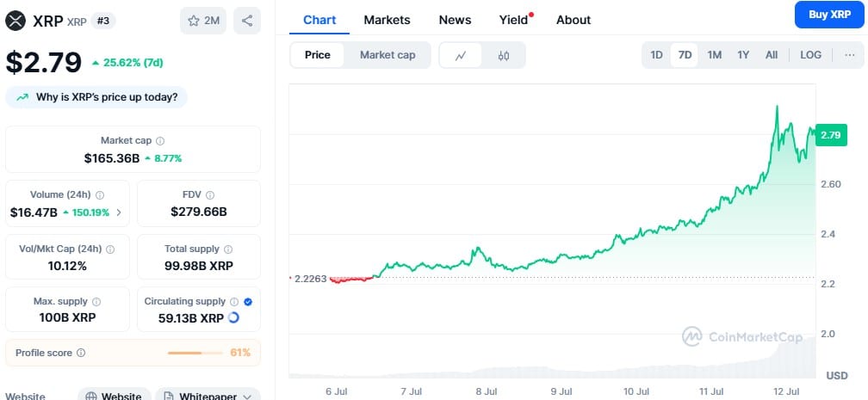This screenshot has height=400, width=868.
Task: Click the verified badge next to Circulating supply
Action: point(248,302)
